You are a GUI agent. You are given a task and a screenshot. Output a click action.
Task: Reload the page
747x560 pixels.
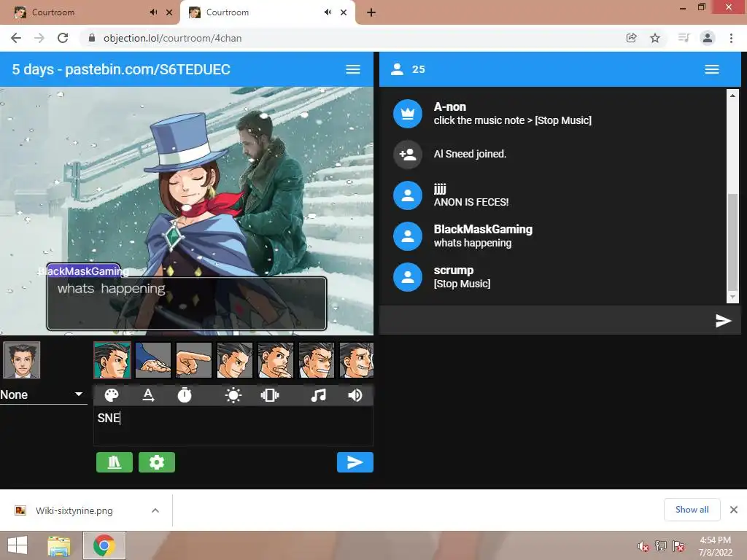click(x=63, y=38)
